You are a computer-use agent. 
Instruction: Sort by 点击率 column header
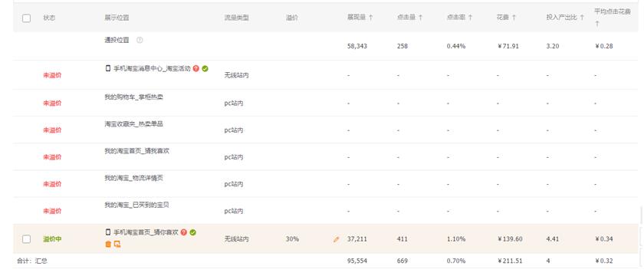point(459,18)
